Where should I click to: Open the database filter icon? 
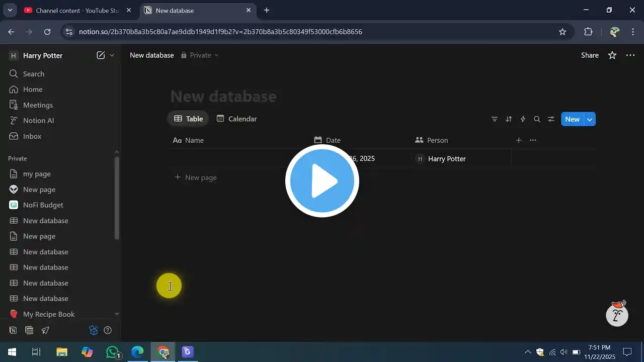[495, 119]
